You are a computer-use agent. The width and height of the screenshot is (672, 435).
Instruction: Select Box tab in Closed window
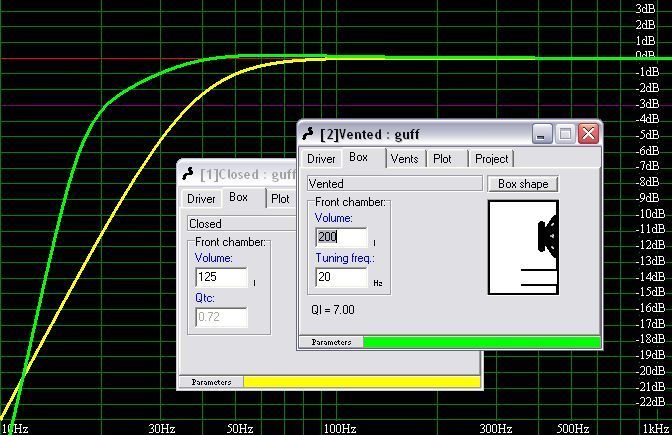239,197
